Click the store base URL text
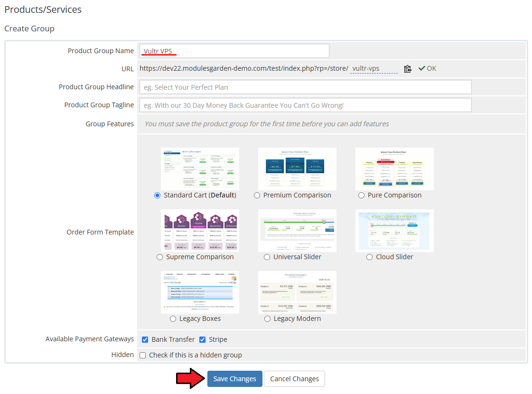The height and width of the screenshot is (394, 532). pyautogui.click(x=244, y=68)
